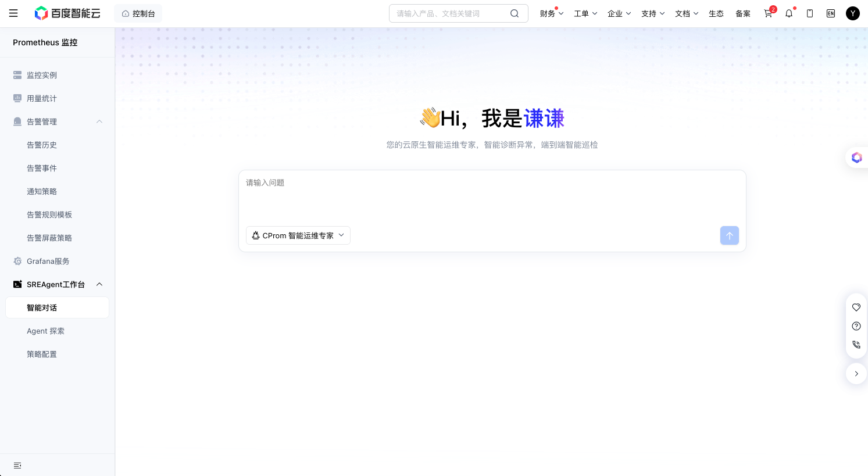Open the 文档 docs dropdown
Viewport: 868px width, 476px height.
[687, 13]
